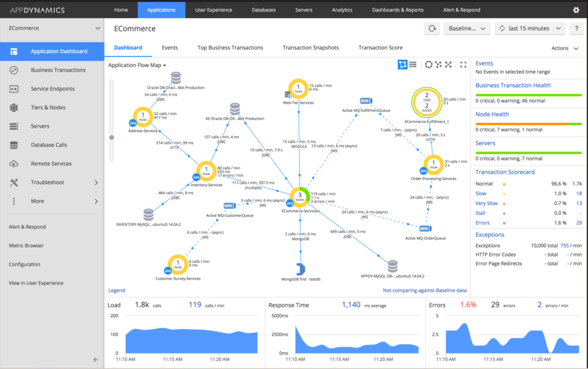Enter fullscreen mode for the flow map
Screen dimensions: 588x369
click(463, 64)
